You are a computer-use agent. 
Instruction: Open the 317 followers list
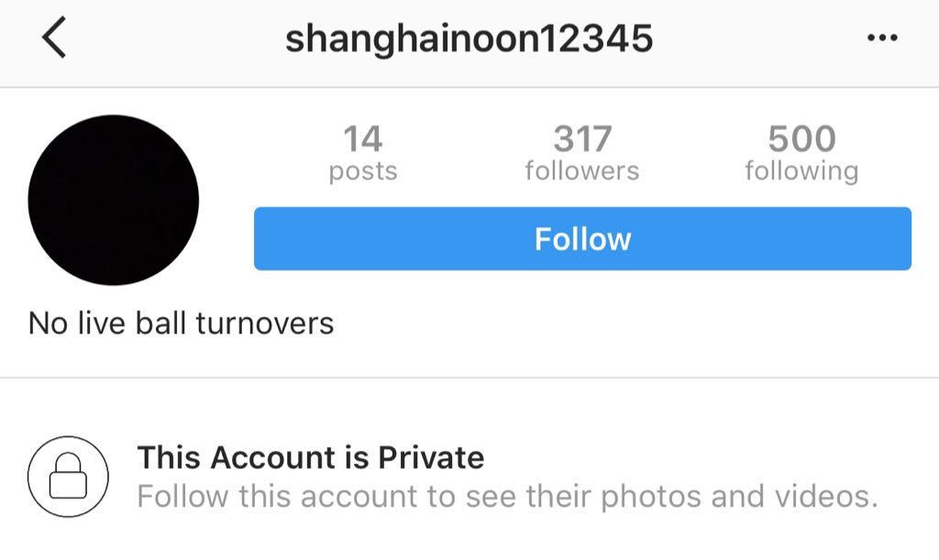click(582, 152)
